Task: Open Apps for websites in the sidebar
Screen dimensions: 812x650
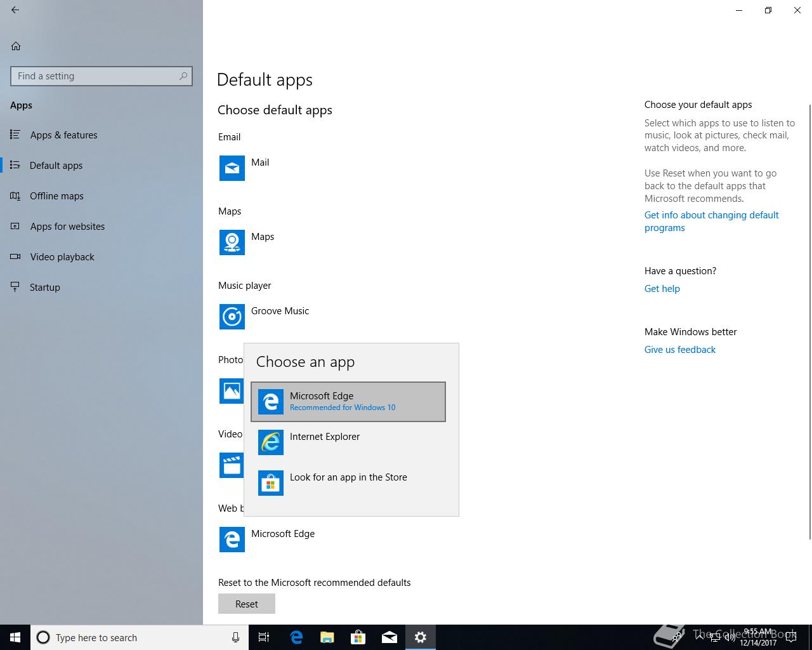Action: [x=101, y=227]
